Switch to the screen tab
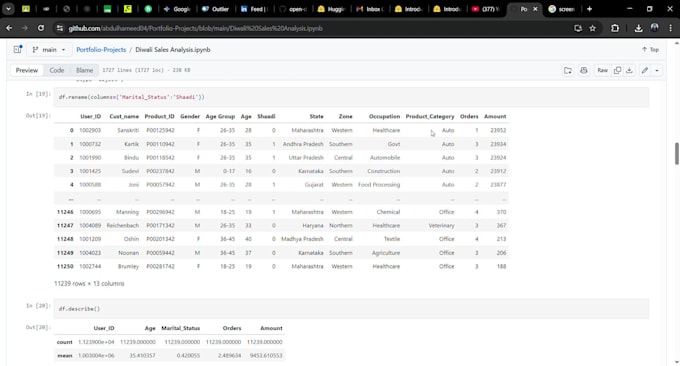 click(562, 9)
